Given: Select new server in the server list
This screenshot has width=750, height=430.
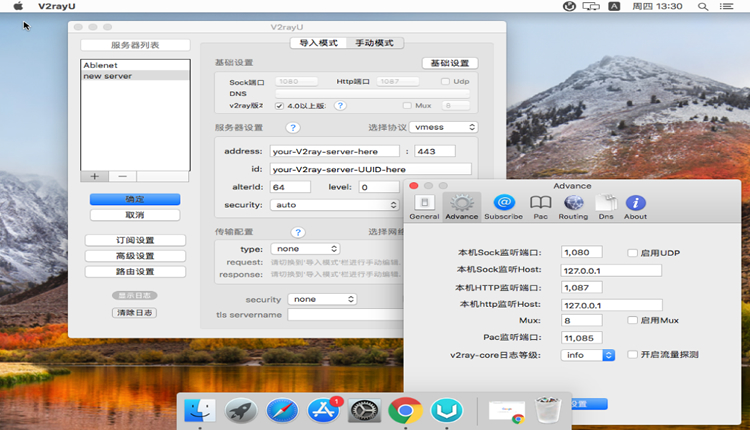Looking at the screenshot, I should (135, 76).
